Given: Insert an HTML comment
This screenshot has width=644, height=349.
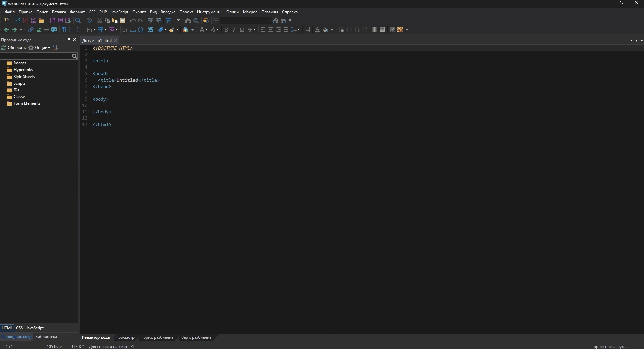Looking at the screenshot, I should pyautogui.click(x=54, y=30).
